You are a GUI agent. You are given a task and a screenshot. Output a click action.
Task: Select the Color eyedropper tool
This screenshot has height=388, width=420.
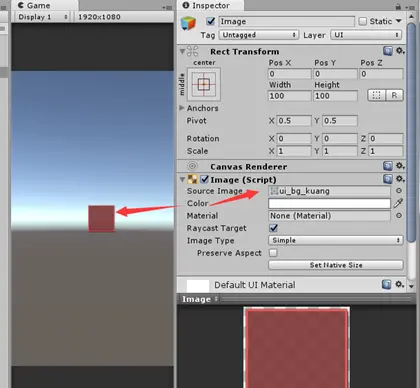(x=398, y=203)
